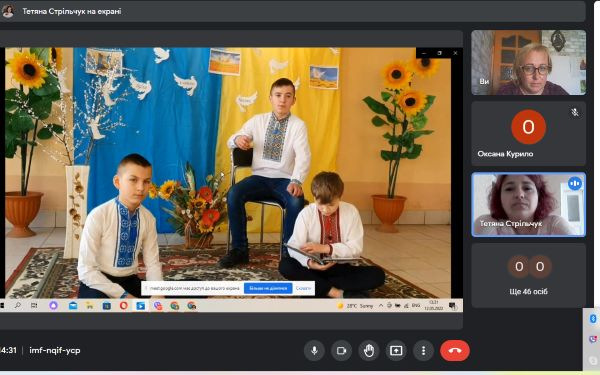Click the 'Ще 46 осіб' label
This screenshot has width=600, height=375.
[x=528, y=292]
